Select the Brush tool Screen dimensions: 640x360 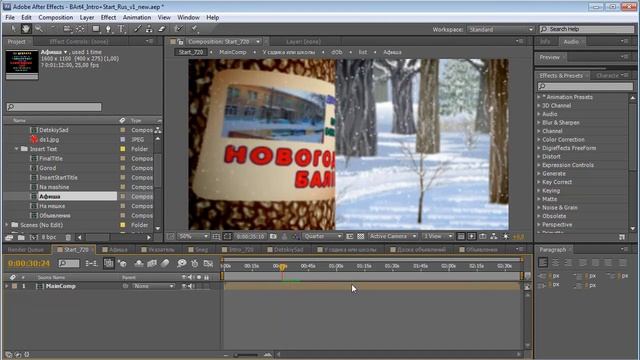[x=138, y=29]
